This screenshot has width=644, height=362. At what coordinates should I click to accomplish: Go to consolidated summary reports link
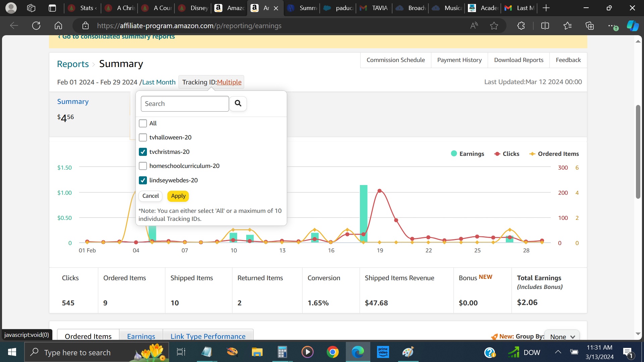116,37
